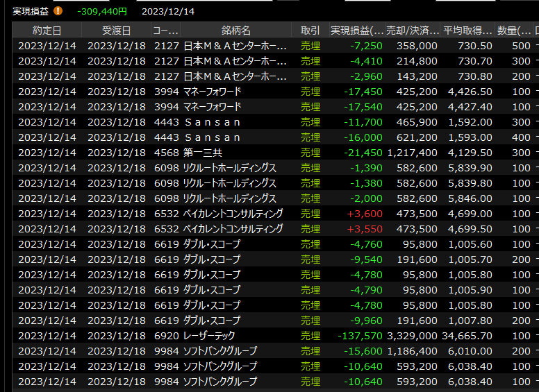Click the 数量 column header
539x392 pixels.
(x=514, y=31)
